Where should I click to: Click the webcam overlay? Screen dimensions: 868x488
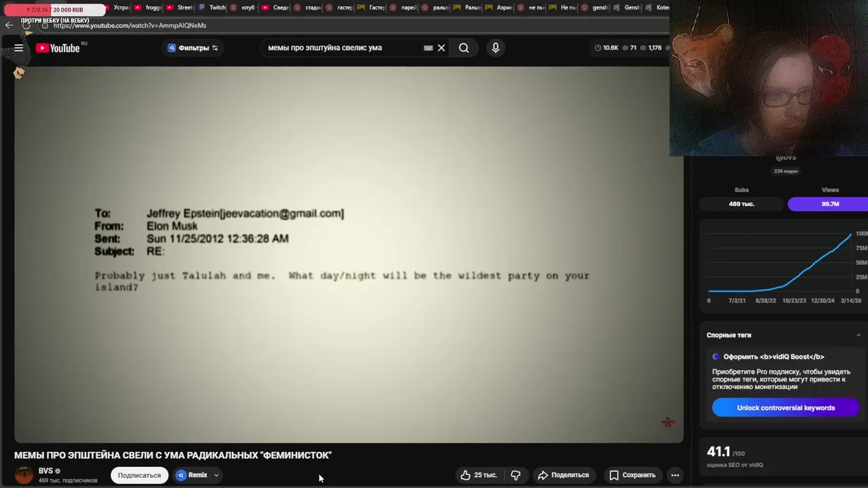coord(769,78)
